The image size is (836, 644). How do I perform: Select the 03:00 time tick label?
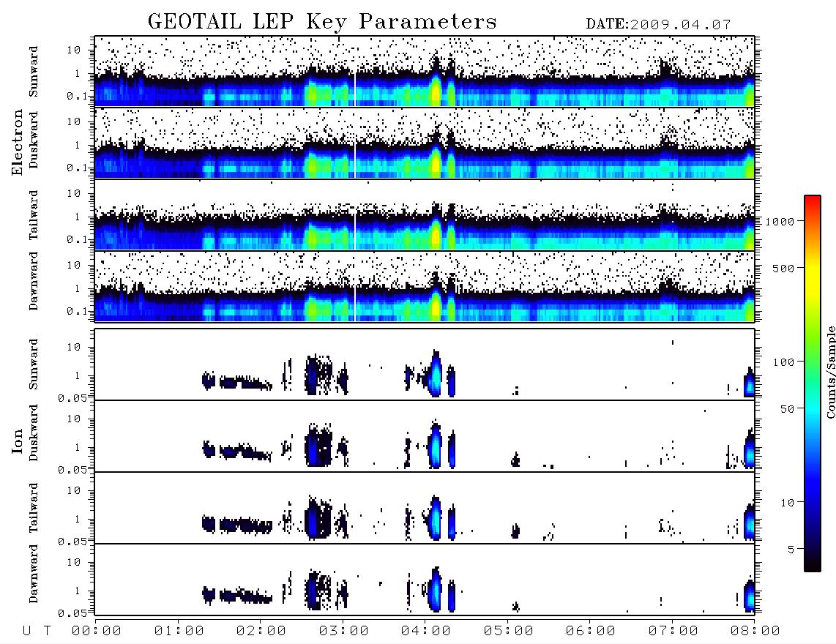pos(344,631)
